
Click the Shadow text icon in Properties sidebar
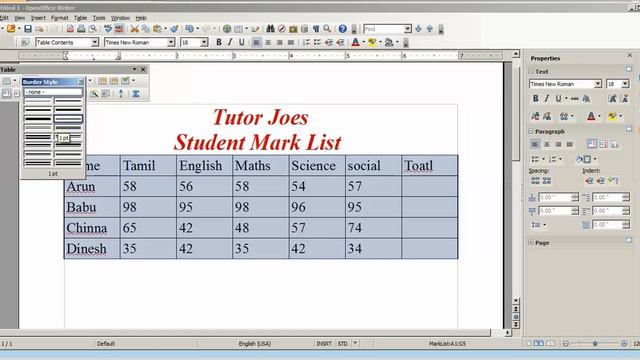point(586,98)
